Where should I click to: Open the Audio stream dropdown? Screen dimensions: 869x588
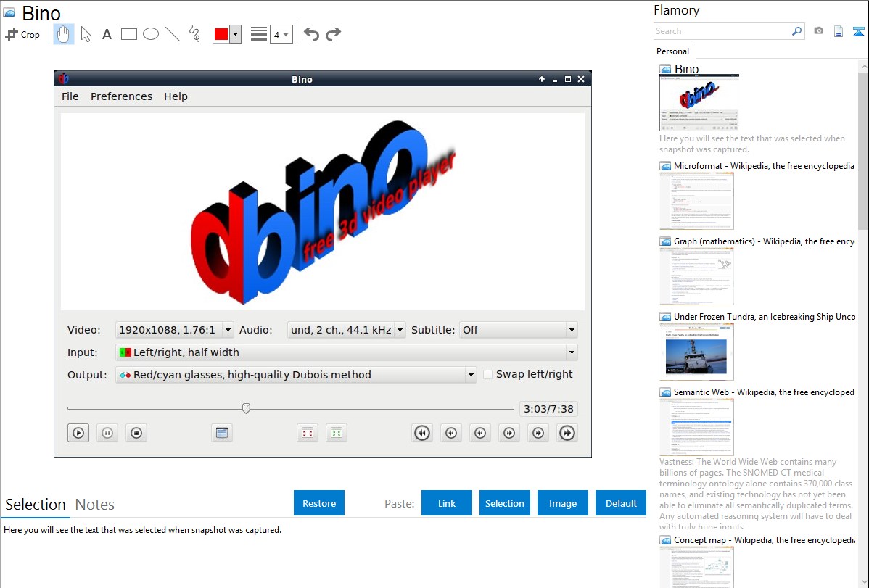coord(347,330)
